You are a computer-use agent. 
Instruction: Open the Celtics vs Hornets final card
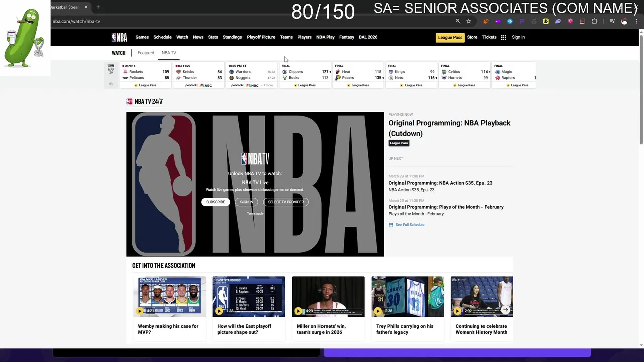click(x=464, y=75)
